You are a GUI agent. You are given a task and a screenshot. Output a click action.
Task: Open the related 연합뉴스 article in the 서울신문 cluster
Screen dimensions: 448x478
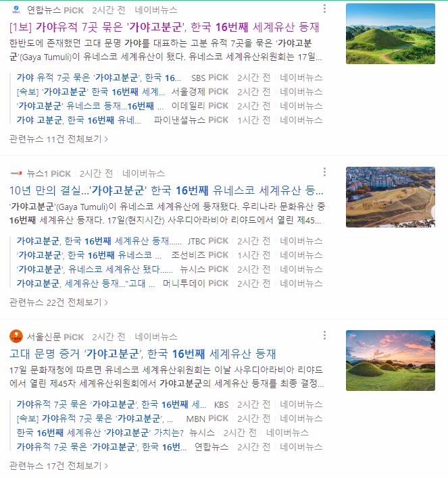pyautogui.click(x=101, y=447)
